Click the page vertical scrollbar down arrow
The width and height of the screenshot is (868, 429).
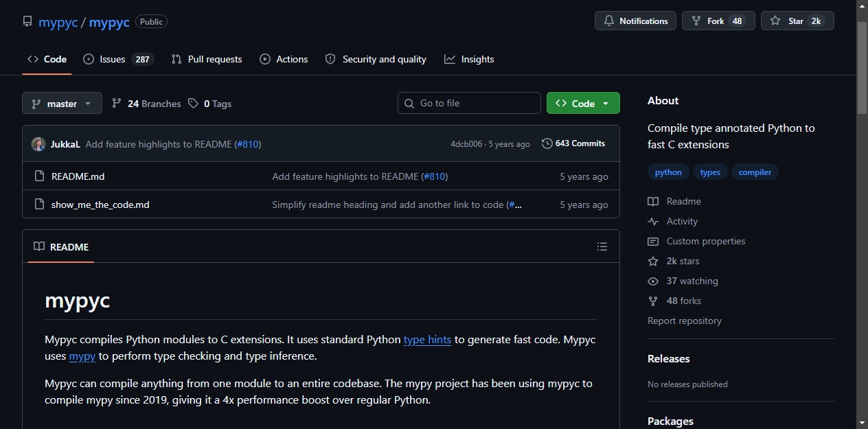click(x=862, y=423)
